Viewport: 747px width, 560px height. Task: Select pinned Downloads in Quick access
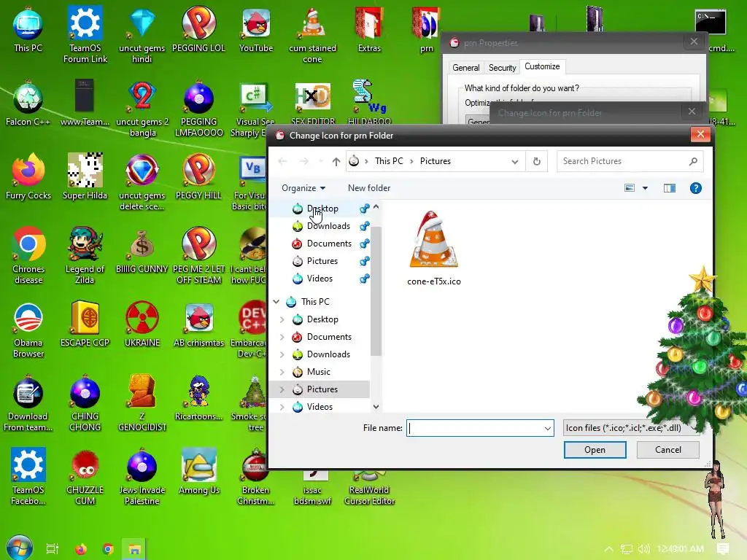(x=328, y=226)
